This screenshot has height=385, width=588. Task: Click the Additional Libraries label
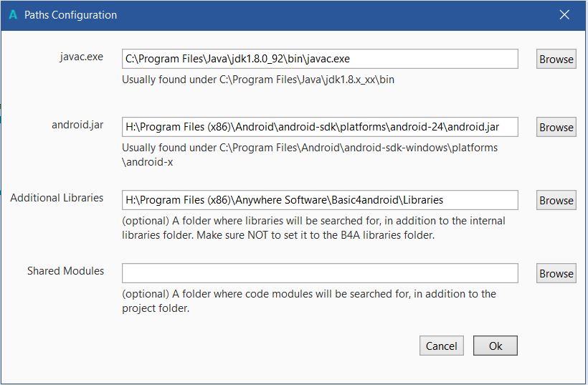coord(57,198)
